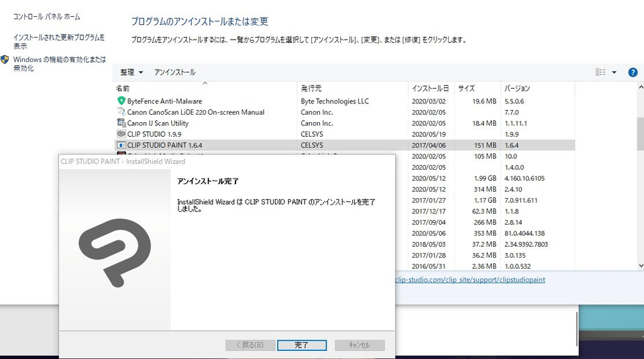
Task: Click the CLIP STUDIO 1.9.9 icon
Action: (x=121, y=134)
